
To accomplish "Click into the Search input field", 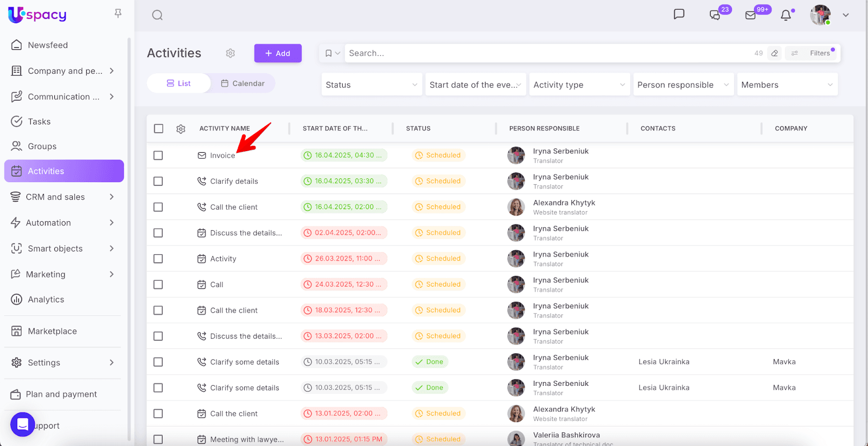I will (542, 53).
